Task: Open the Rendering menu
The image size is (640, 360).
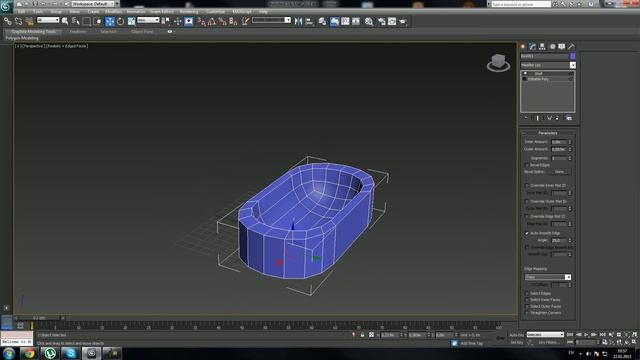Action: (x=189, y=12)
